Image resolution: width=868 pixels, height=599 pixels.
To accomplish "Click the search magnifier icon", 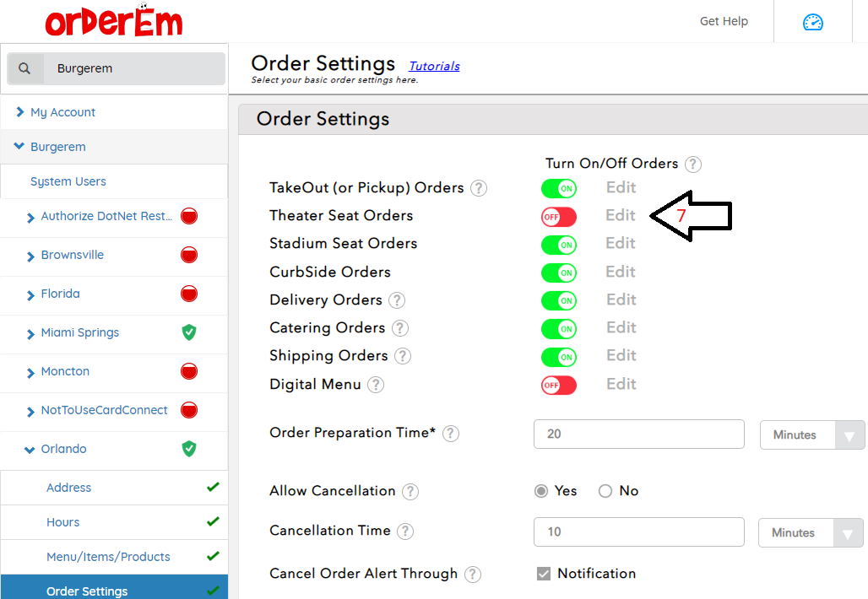I will pos(24,68).
